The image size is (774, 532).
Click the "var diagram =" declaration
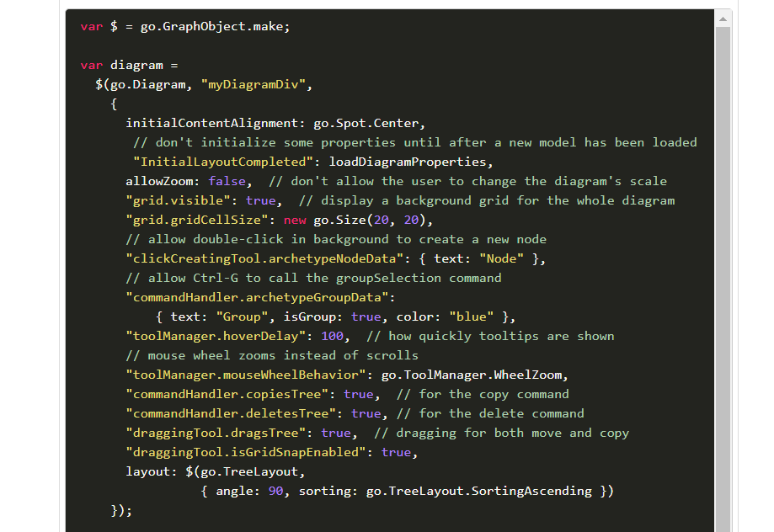click(130, 65)
